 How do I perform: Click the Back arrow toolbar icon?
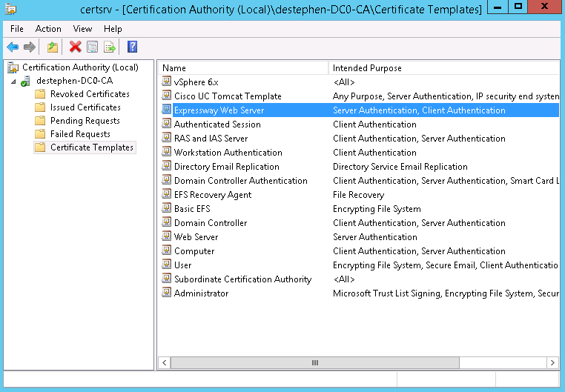pyautogui.click(x=13, y=47)
